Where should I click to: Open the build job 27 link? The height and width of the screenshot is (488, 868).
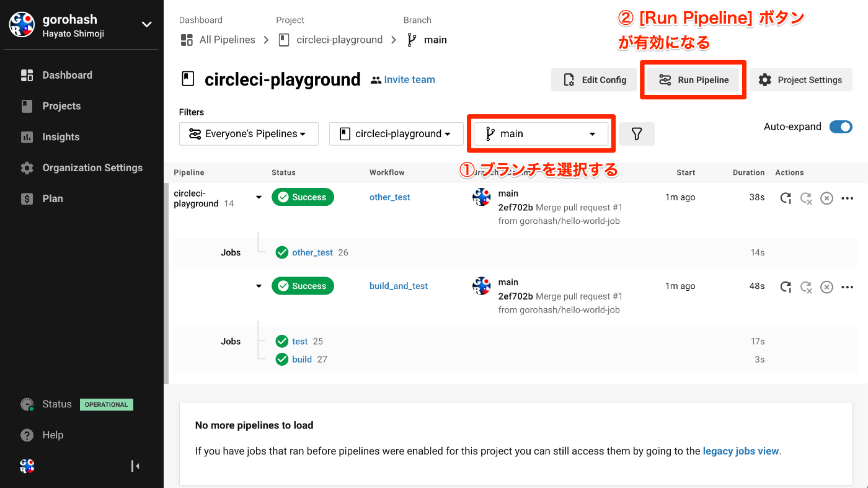[302, 359]
